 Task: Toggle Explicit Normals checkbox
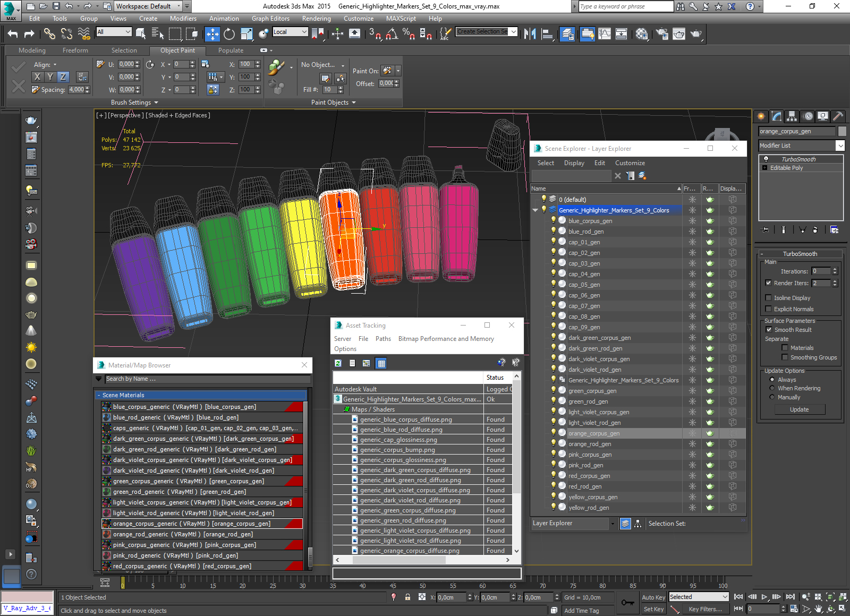[768, 309]
